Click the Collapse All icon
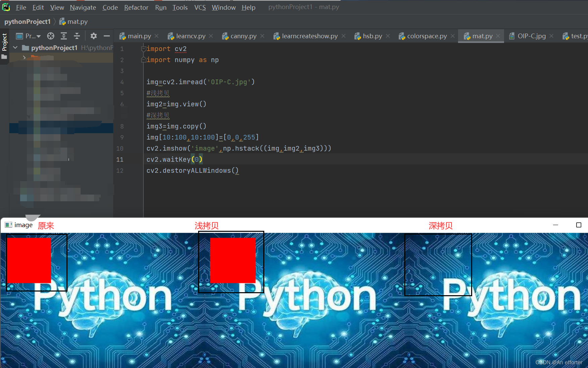 pos(77,36)
